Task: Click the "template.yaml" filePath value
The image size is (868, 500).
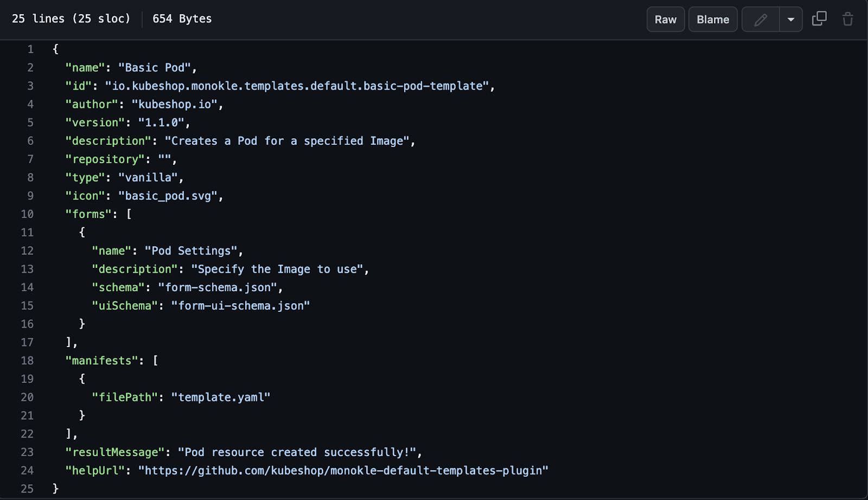Action: [220, 398]
